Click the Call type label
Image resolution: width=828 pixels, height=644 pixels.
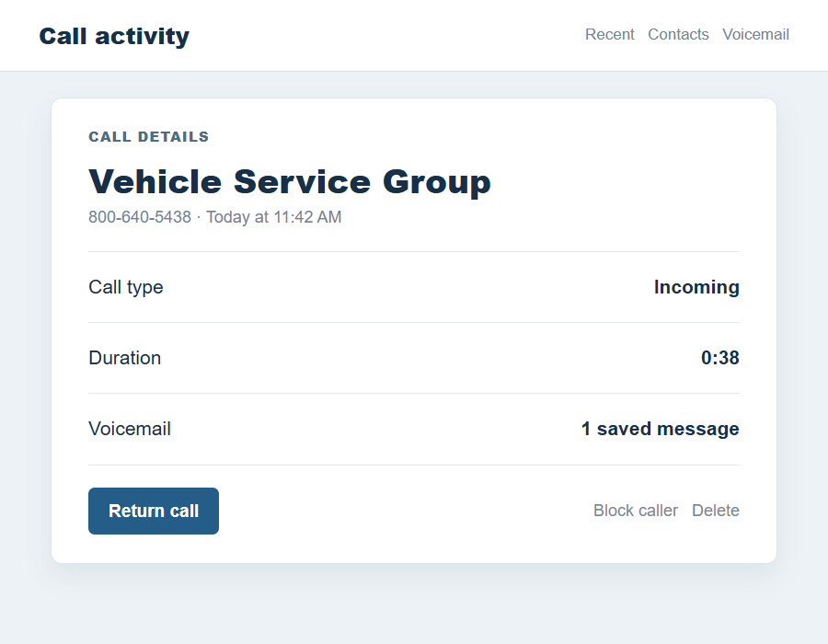[126, 287]
